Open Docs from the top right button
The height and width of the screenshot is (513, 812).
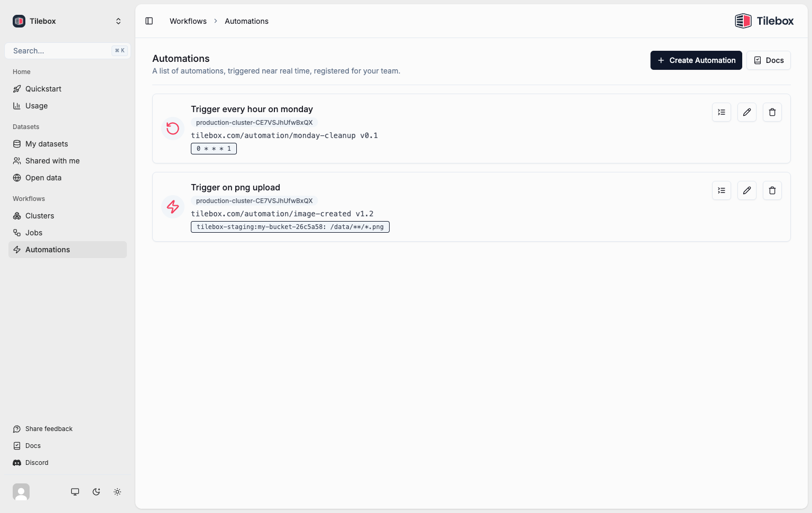pos(768,60)
